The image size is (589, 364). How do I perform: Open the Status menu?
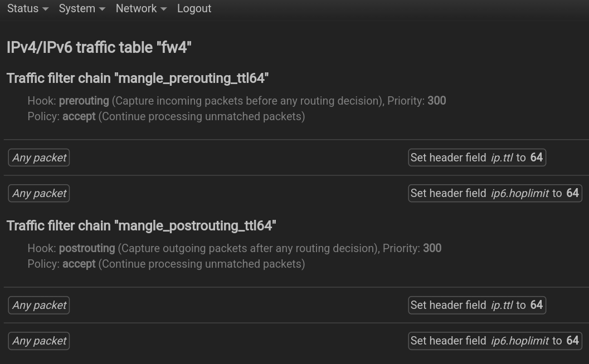coord(28,8)
